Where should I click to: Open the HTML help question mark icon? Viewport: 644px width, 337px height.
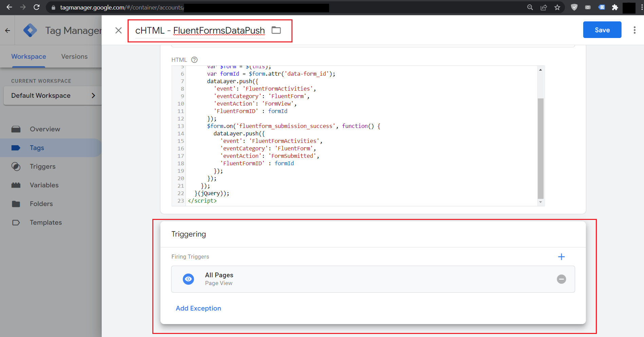tap(194, 60)
